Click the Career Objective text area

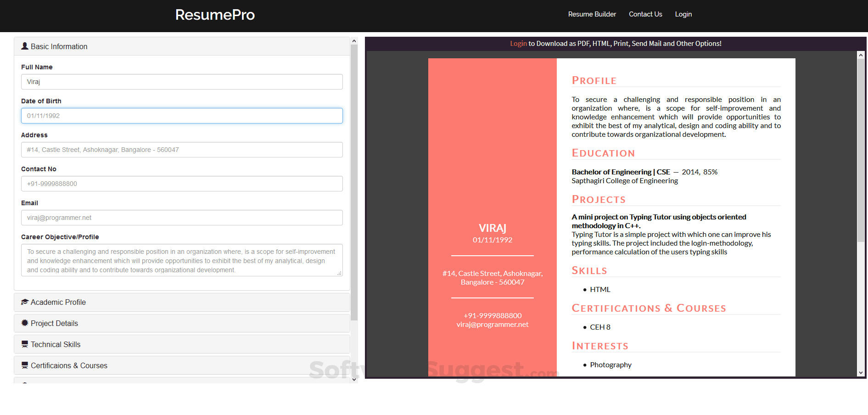(x=182, y=260)
